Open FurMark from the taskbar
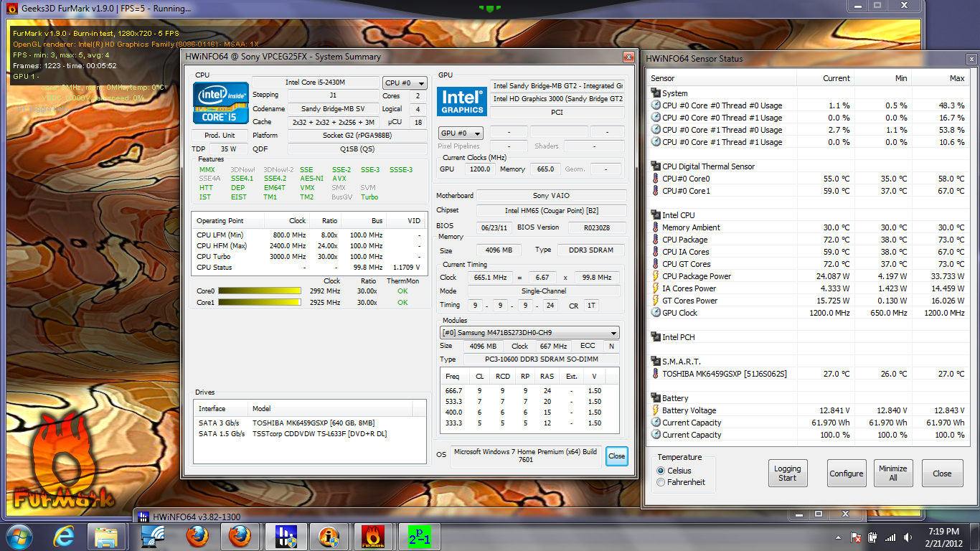Screen dimensions: 980x551 coord(373,537)
